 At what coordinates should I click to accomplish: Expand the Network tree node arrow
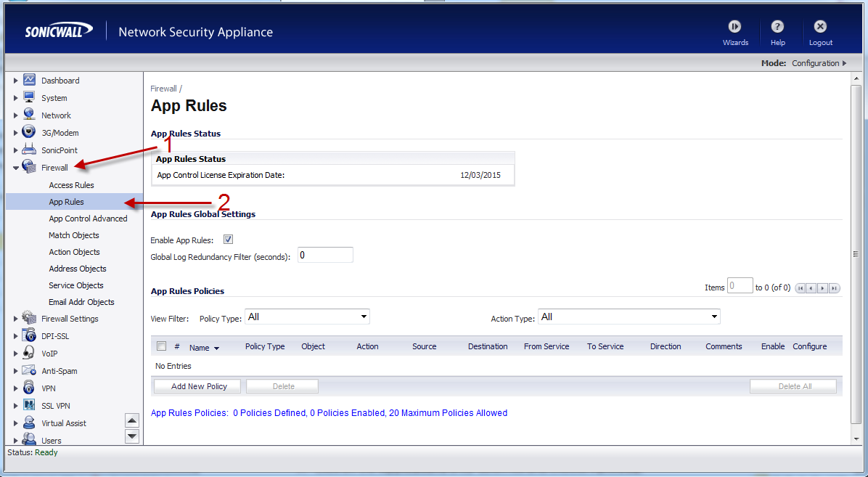pos(15,115)
